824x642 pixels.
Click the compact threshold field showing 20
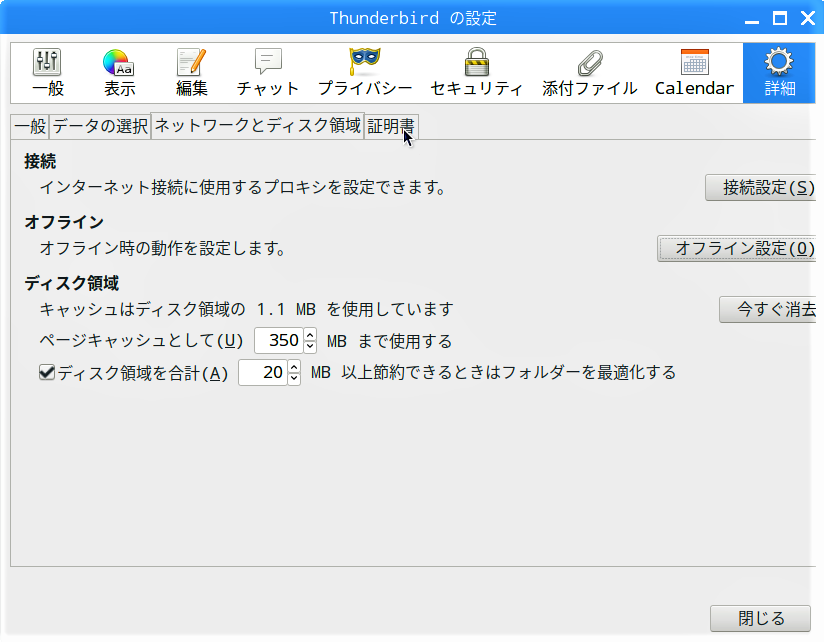click(262, 372)
